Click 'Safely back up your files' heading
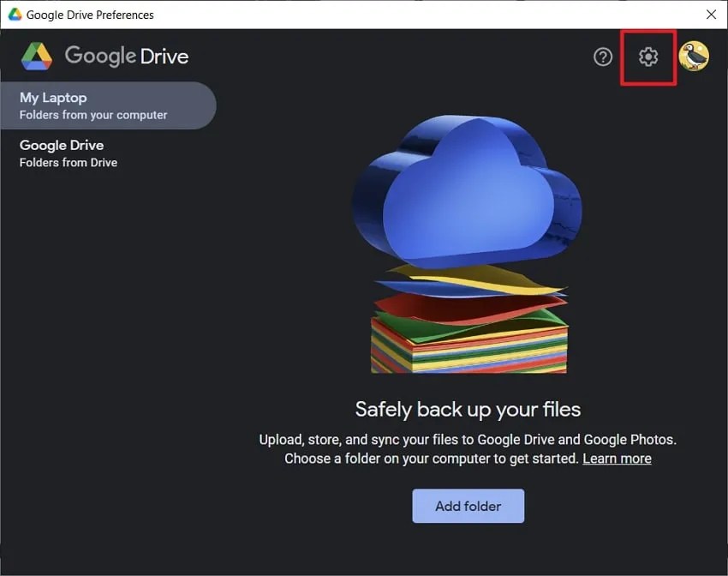 468,409
